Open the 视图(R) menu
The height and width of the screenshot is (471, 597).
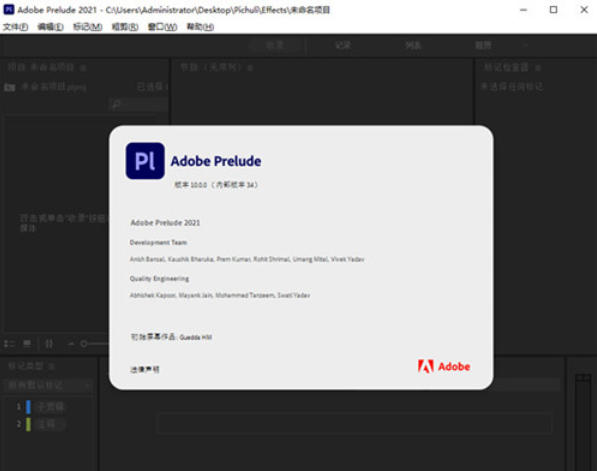click(x=125, y=27)
